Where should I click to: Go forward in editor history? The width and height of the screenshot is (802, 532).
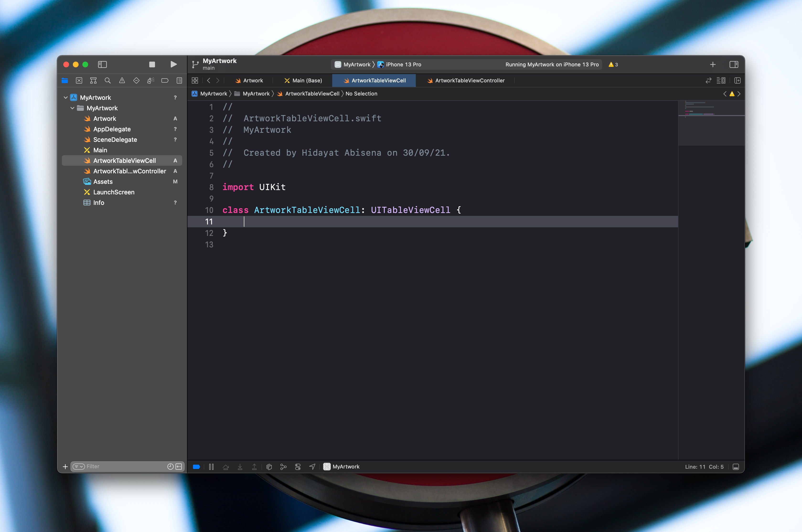click(218, 80)
